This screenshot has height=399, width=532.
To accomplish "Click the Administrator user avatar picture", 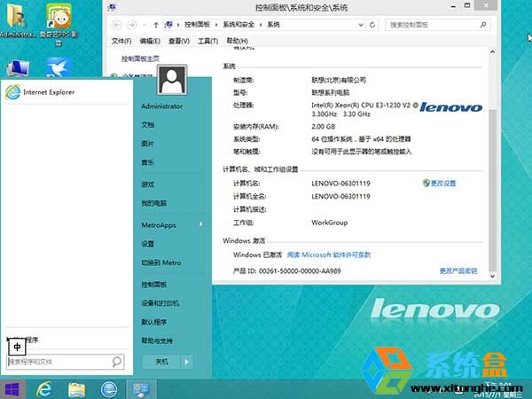I will point(171,83).
